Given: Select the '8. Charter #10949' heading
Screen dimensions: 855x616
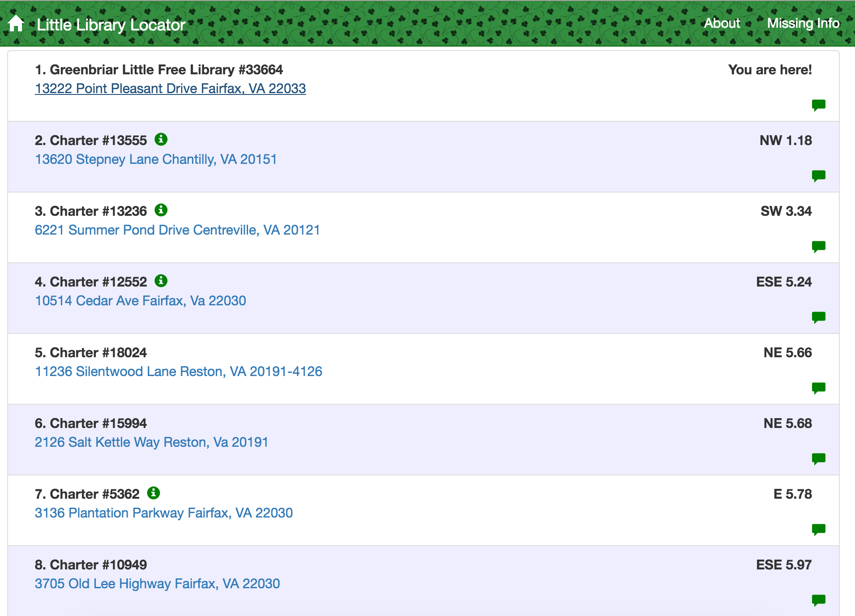Looking at the screenshot, I should [x=91, y=565].
